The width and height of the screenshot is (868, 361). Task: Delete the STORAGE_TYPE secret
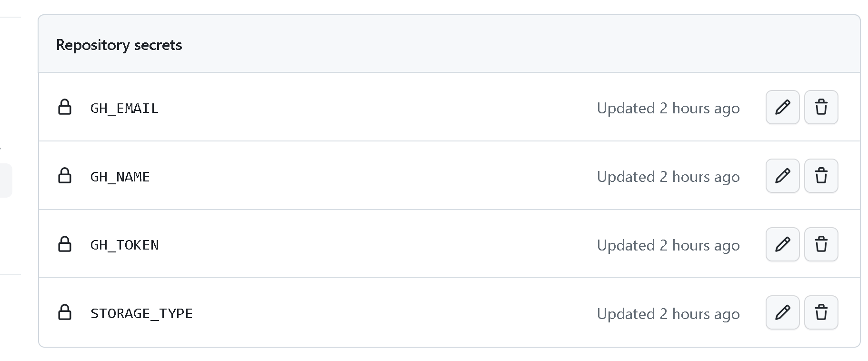tap(821, 313)
